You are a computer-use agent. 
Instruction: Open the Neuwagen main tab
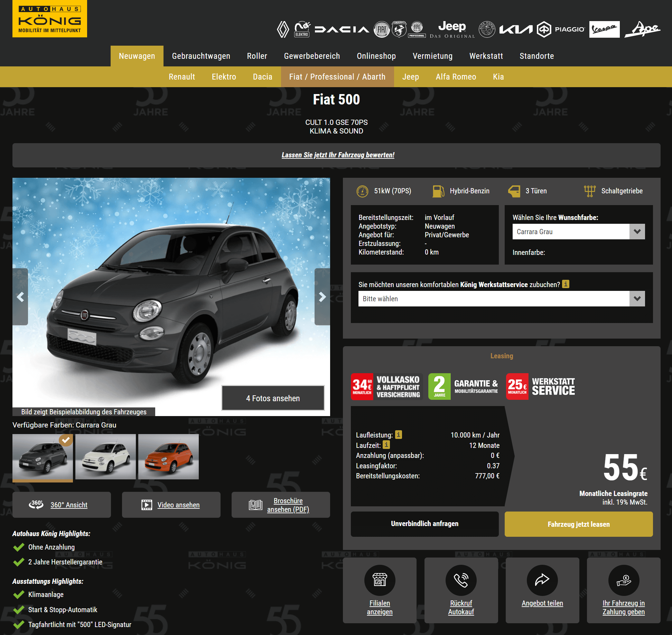pos(137,56)
